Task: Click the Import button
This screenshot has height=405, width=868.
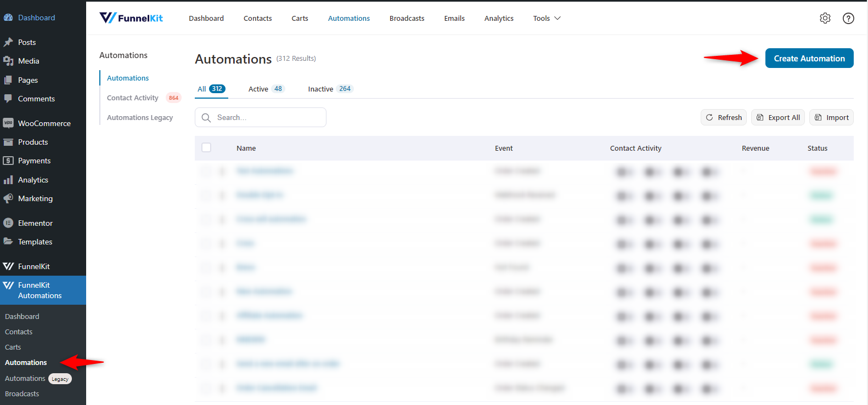Action: click(x=831, y=117)
